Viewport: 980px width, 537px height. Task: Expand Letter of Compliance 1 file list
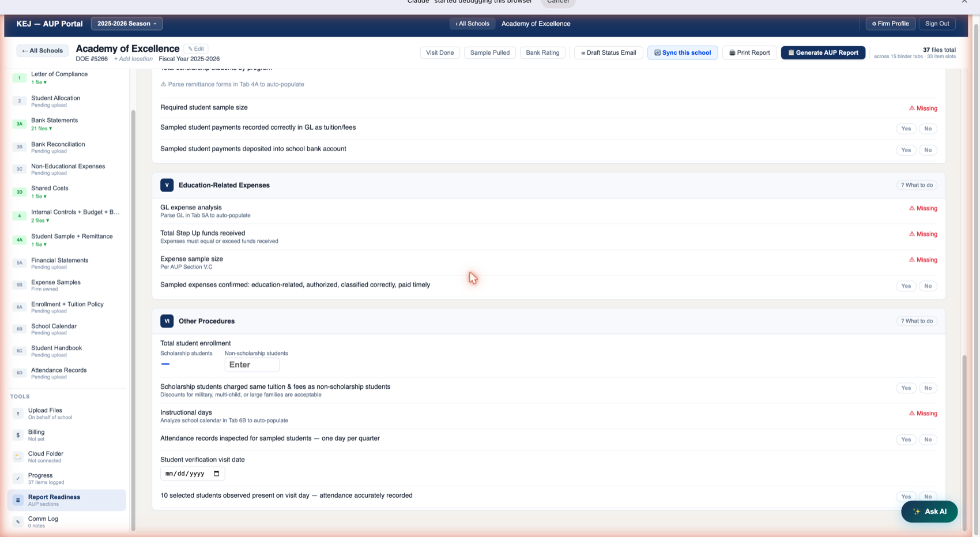pos(39,82)
